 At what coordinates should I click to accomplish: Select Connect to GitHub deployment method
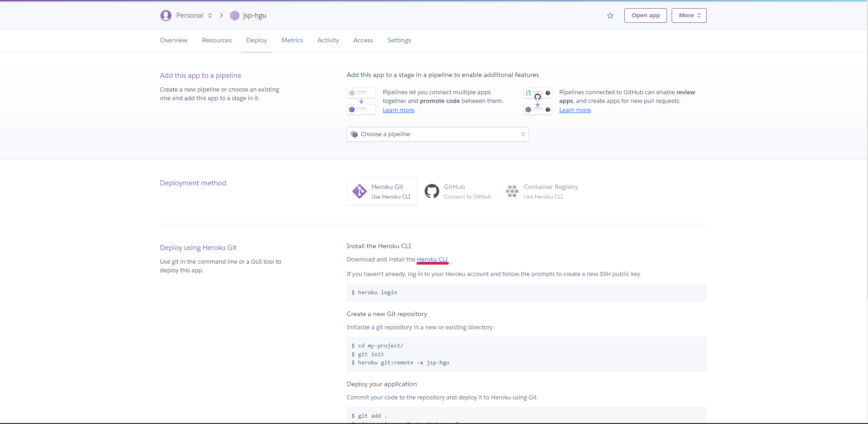pos(458,191)
